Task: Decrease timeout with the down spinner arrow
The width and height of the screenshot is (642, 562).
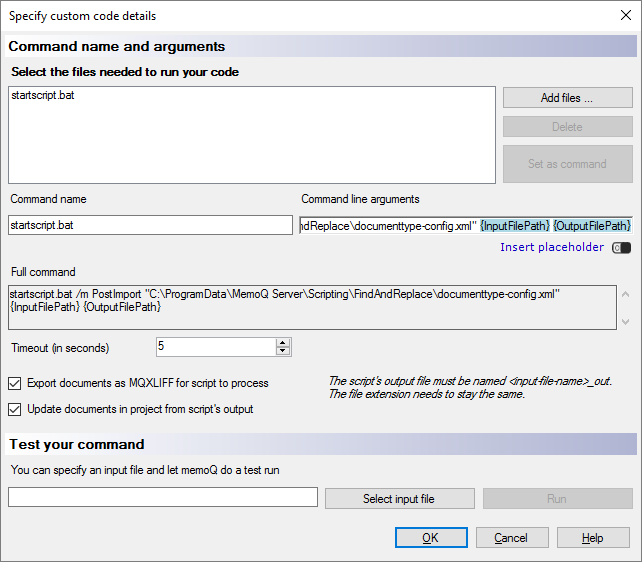Action: tap(283, 351)
